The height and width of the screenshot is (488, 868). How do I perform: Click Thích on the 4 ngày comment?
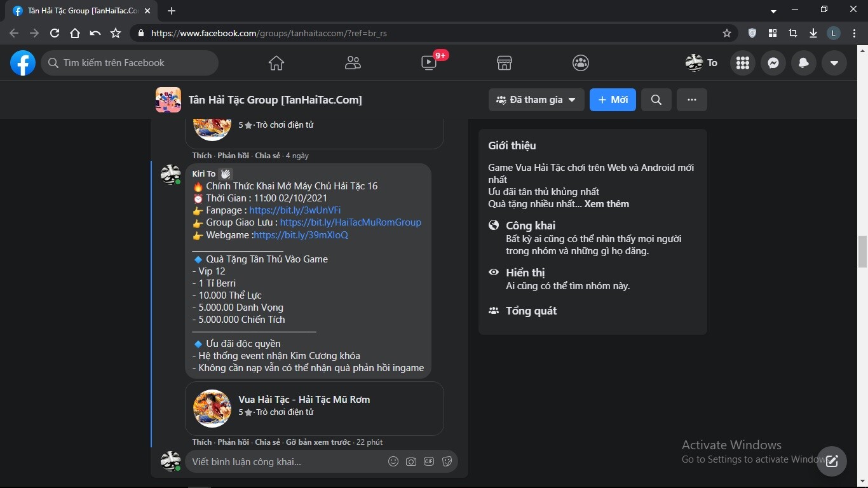click(202, 156)
